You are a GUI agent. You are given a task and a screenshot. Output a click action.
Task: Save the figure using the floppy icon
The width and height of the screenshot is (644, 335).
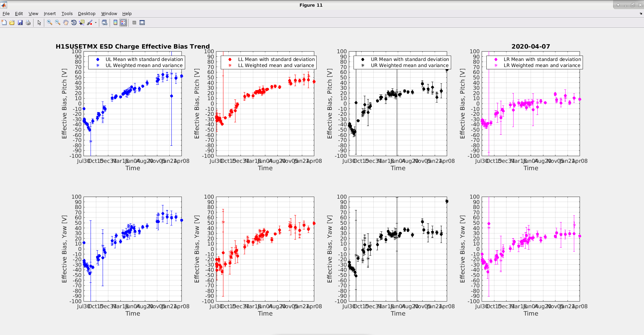coord(20,22)
